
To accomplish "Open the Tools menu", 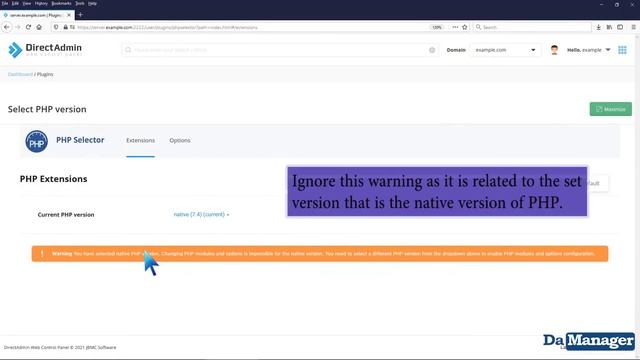I will [x=80, y=3].
